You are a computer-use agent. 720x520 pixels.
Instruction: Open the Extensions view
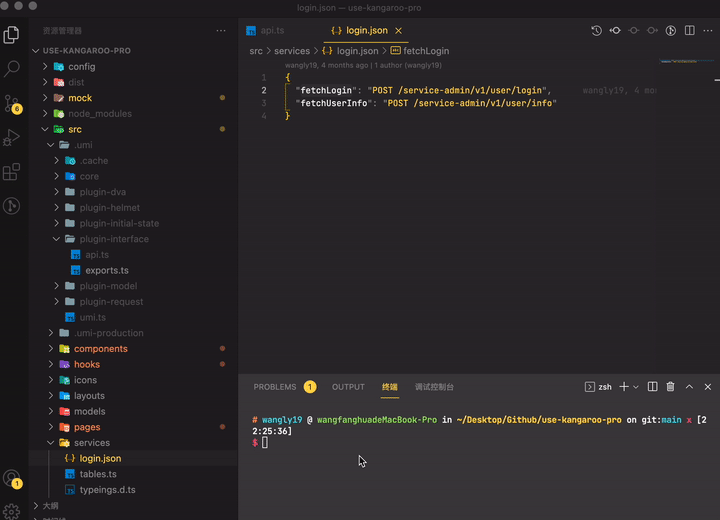coord(11,172)
